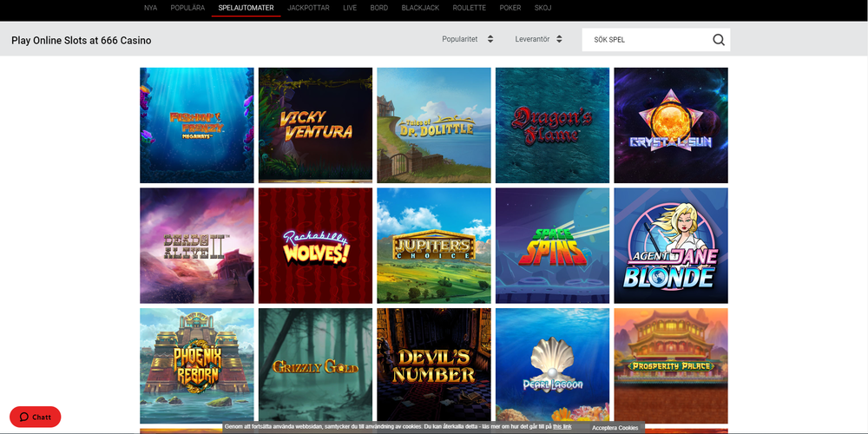Screen dimensions: 868x434
Task: Open the Chatt support bubble
Action: 36,417
